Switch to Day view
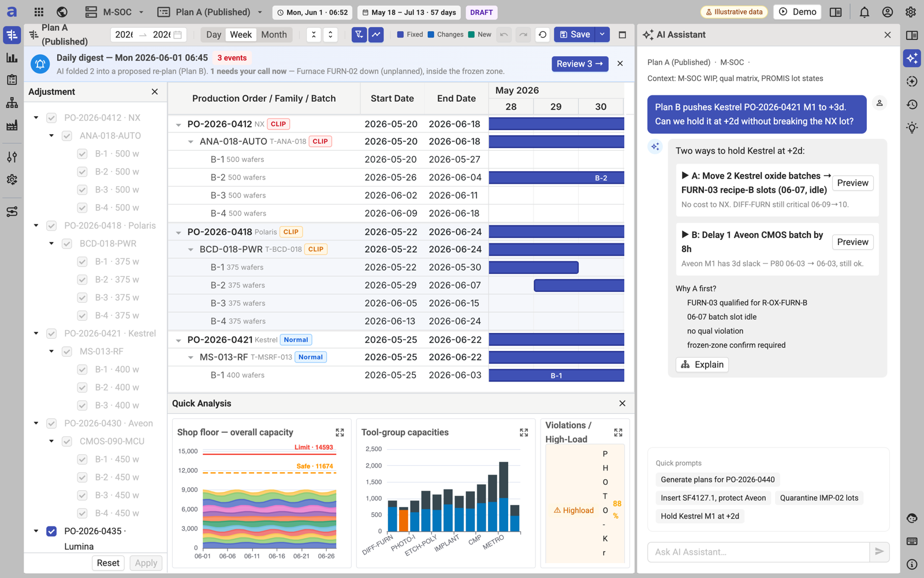 click(x=214, y=35)
